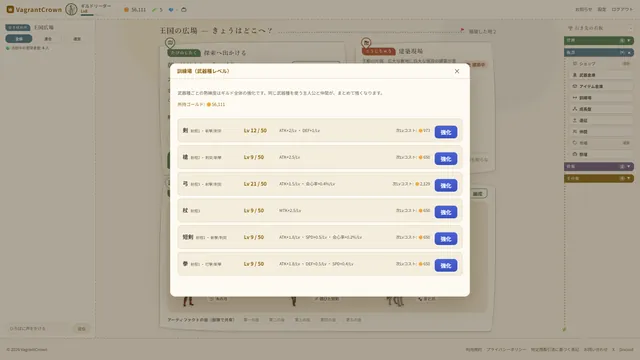Open 武器倉庫 in sidebar menu
This screenshot has height=360, width=640.
tap(601, 75)
